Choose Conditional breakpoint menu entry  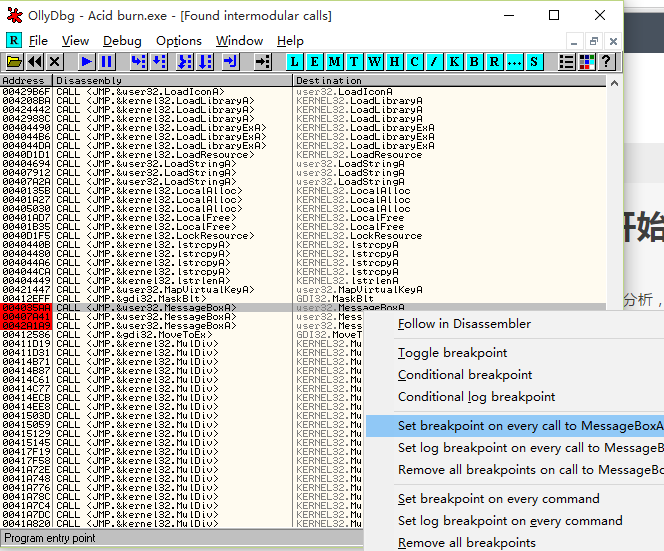(465, 375)
